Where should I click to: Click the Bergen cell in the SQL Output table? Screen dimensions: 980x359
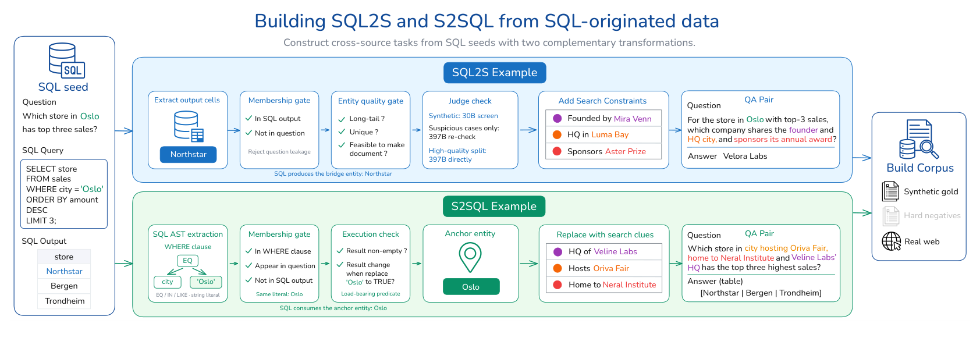pyautogui.click(x=64, y=286)
